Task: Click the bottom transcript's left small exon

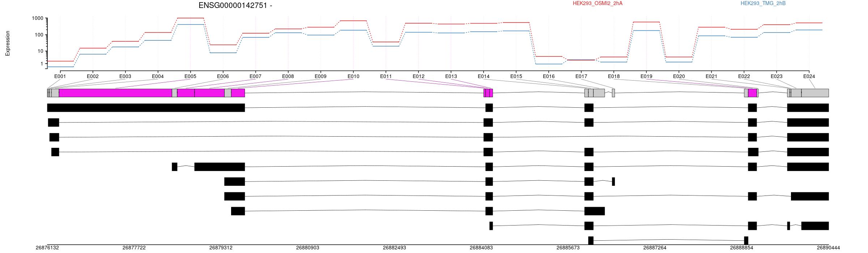Action: coord(591,240)
